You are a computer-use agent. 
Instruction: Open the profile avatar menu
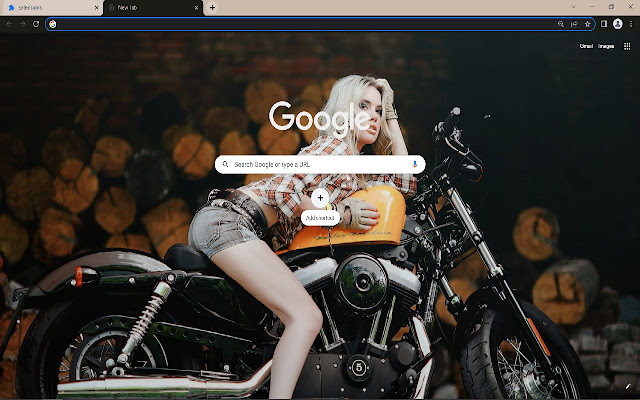coord(618,24)
